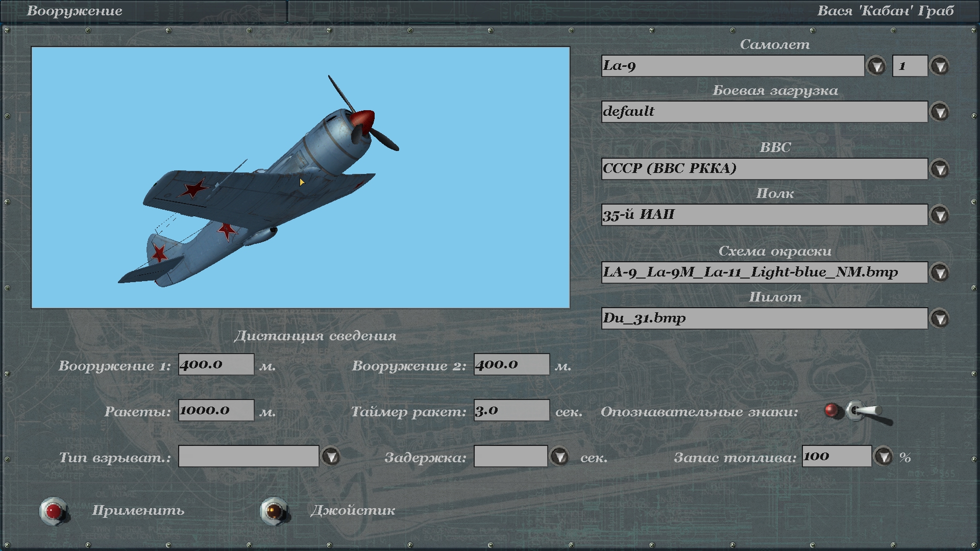Click the Применить text label

click(x=138, y=511)
